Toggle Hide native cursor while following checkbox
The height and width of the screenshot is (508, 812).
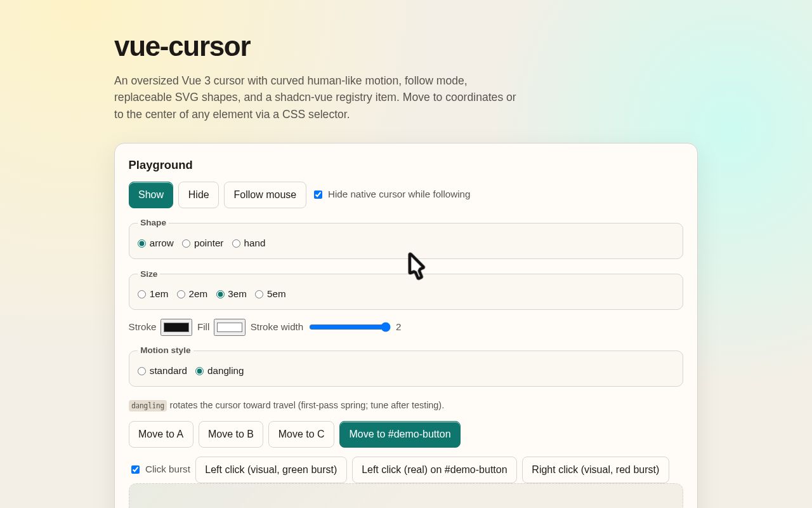tap(318, 195)
